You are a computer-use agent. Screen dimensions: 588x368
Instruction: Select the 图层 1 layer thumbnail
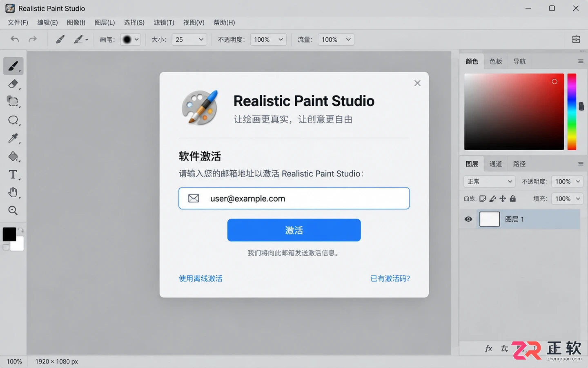point(490,219)
